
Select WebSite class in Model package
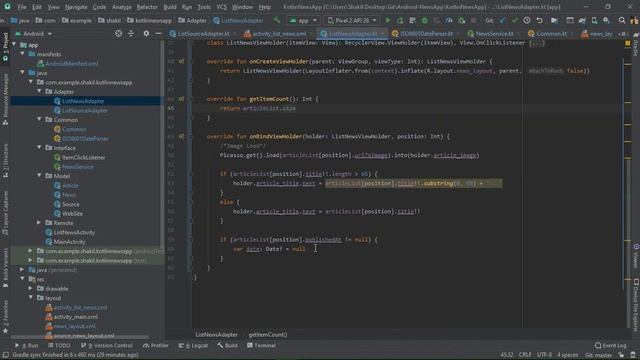coord(72,213)
